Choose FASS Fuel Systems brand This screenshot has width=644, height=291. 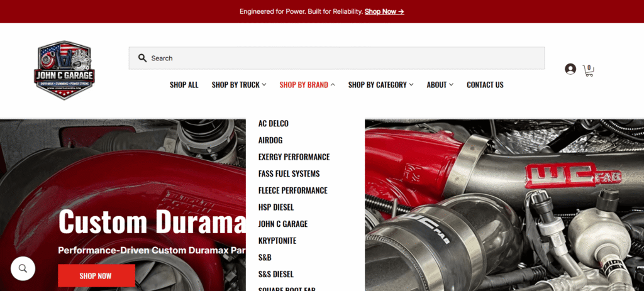289,173
